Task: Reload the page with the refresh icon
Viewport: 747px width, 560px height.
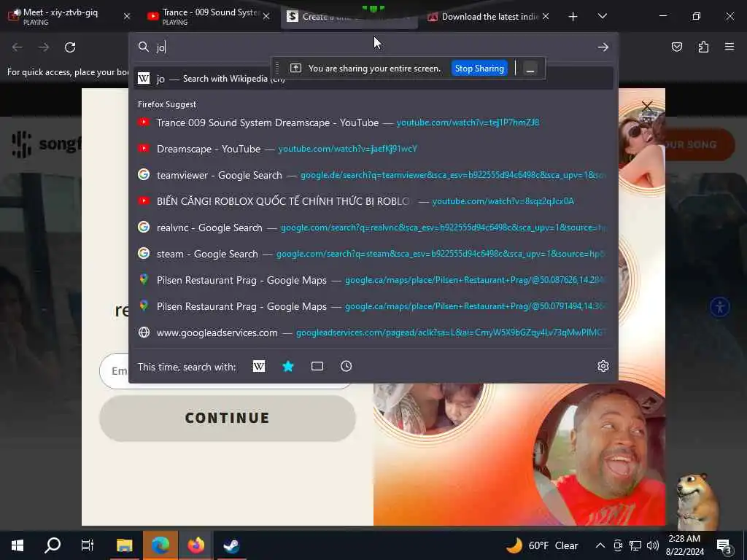Action: click(x=70, y=47)
